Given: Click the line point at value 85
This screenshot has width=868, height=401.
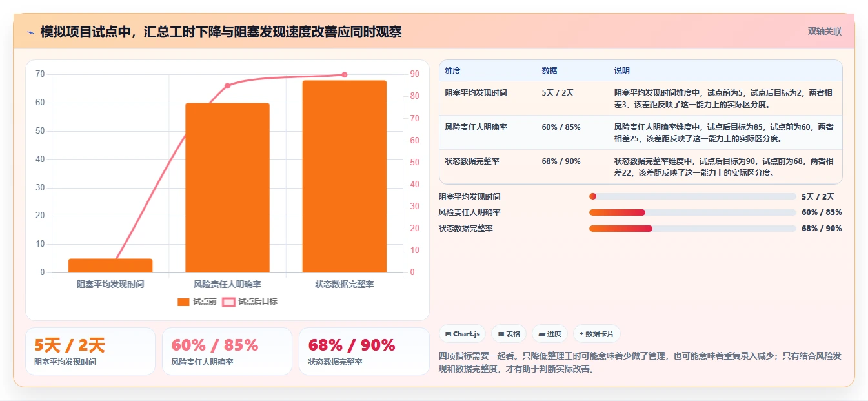Looking at the screenshot, I should click(227, 85).
